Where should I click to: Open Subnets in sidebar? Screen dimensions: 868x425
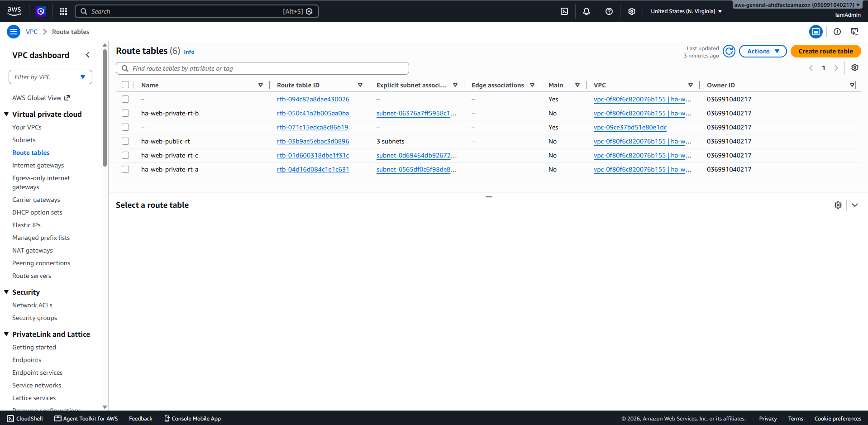tap(24, 140)
